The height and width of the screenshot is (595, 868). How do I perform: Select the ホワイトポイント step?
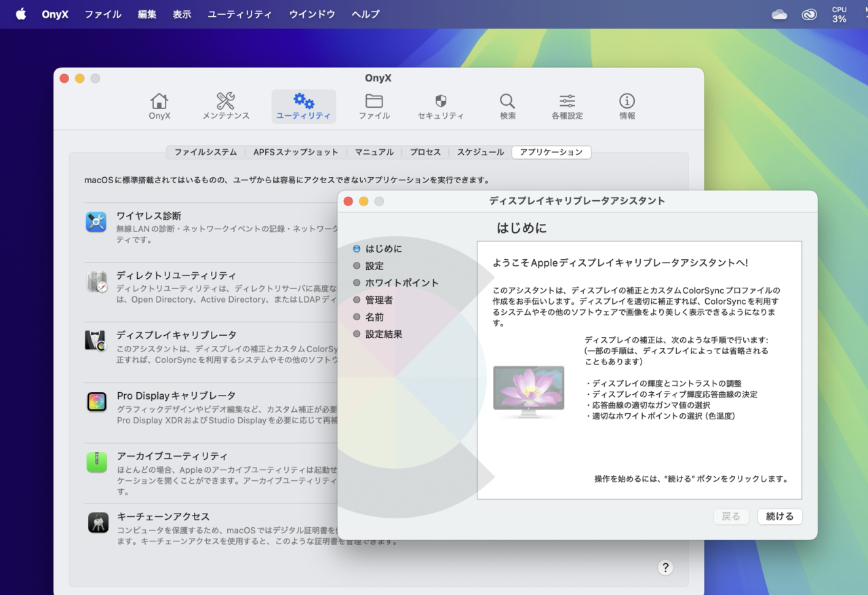pos(396,283)
